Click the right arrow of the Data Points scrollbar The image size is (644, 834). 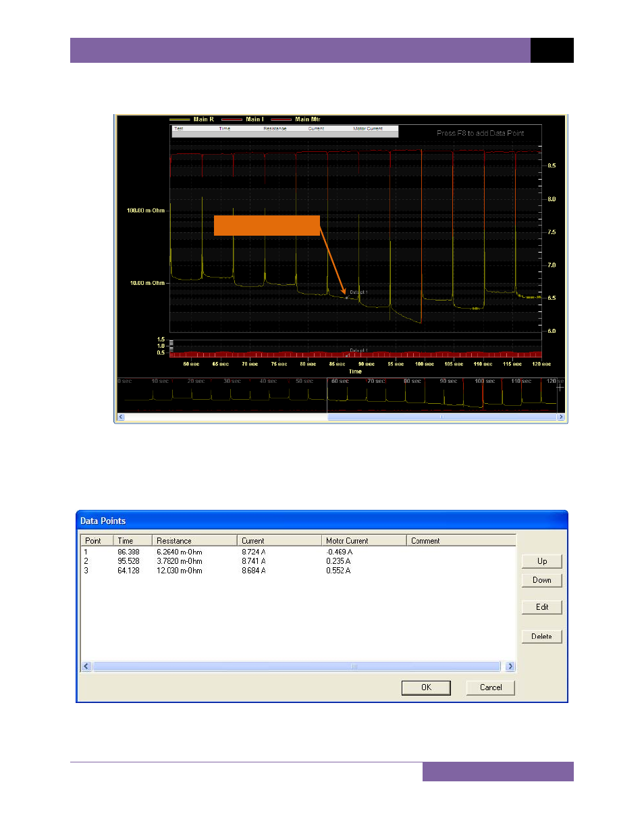pos(510,667)
